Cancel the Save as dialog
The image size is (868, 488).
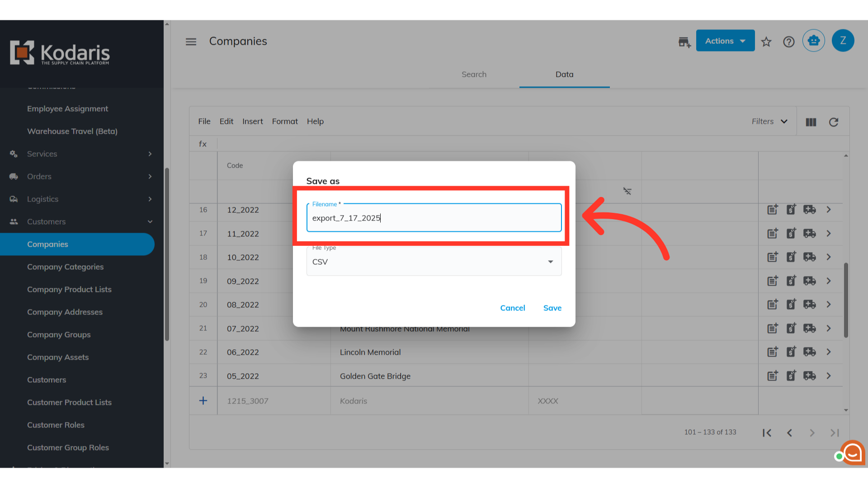coord(512,308)
